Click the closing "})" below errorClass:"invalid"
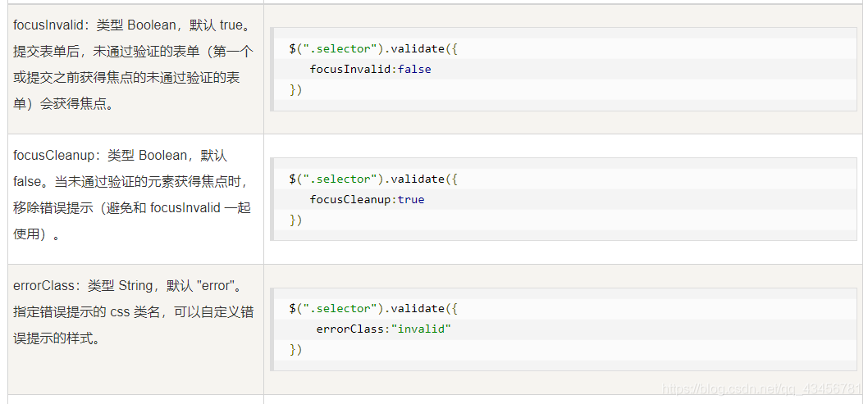868x404 pixels. click(x=295, y=349)
